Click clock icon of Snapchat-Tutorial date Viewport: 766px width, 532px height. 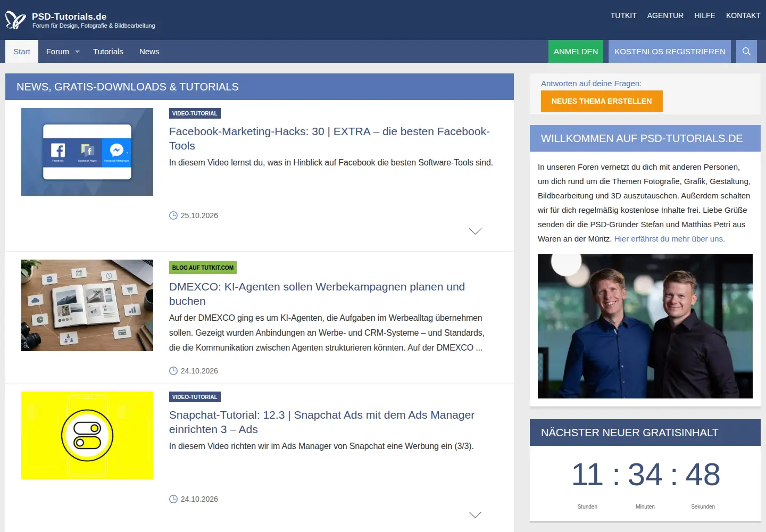coord(173,499)
